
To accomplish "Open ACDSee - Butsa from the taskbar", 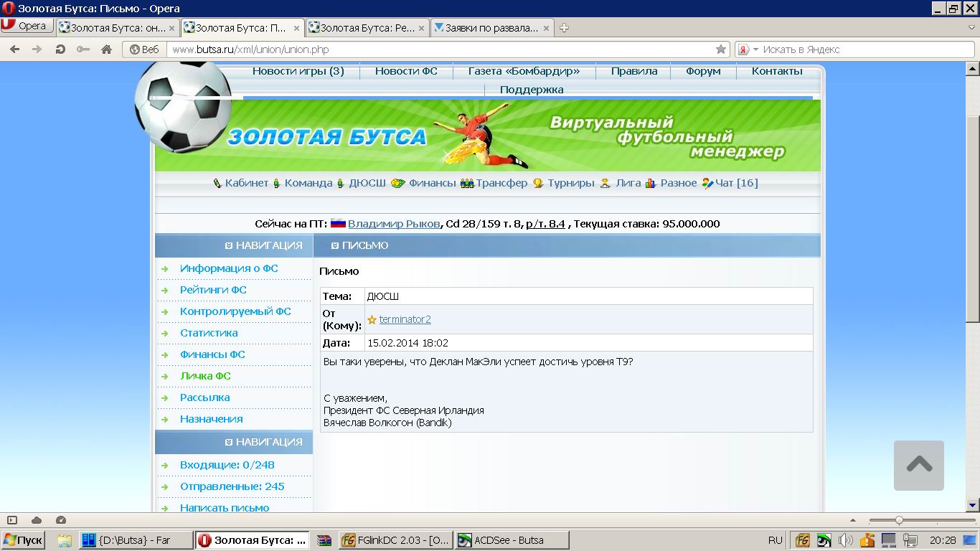I will click(x=512, y=540).
